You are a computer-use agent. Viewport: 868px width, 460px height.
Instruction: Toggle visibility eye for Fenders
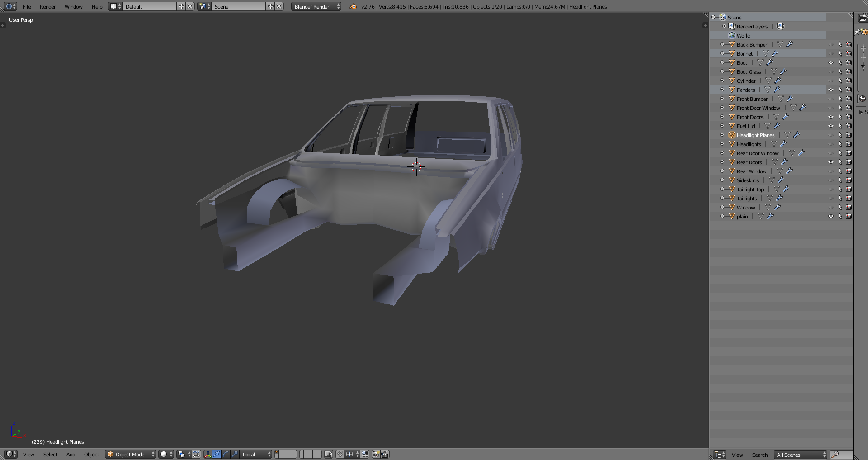830,90
